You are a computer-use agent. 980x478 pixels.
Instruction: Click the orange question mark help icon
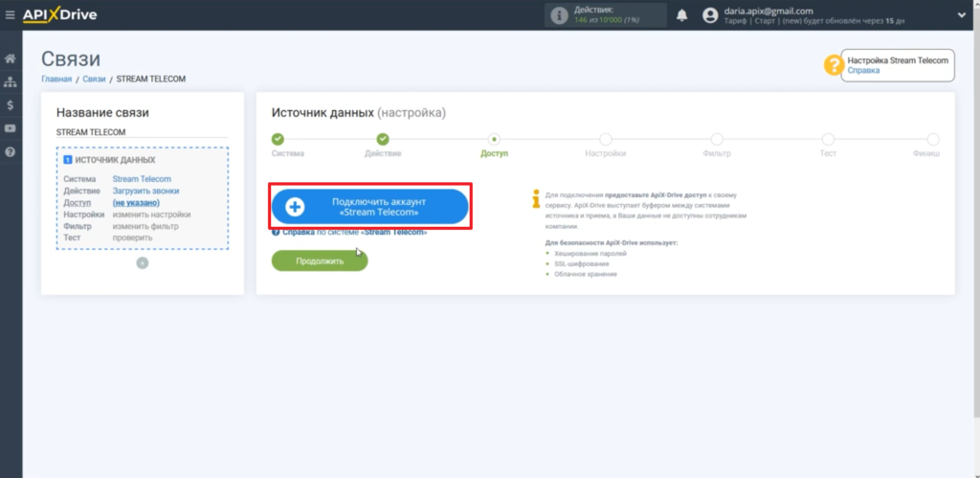pos(833,65)
